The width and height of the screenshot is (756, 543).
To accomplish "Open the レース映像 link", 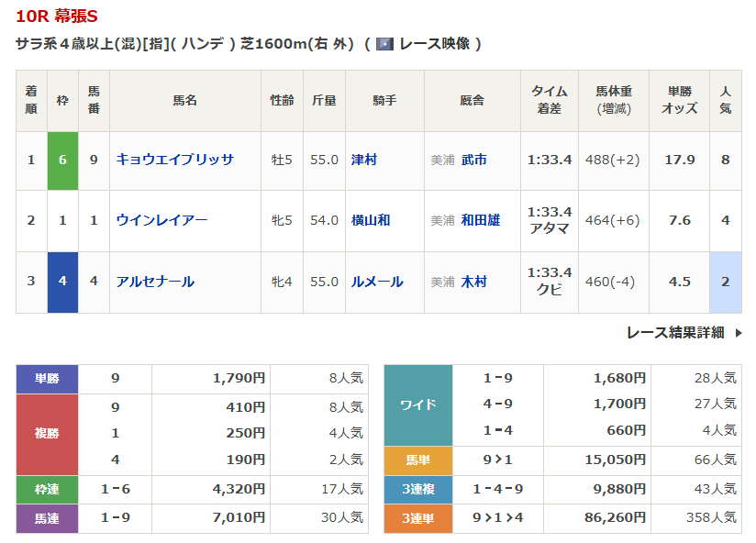I will 434,43.
